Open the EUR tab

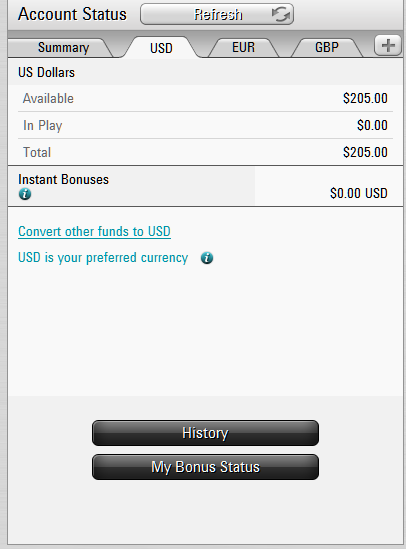pyautogui.click(x=244, y=47)
